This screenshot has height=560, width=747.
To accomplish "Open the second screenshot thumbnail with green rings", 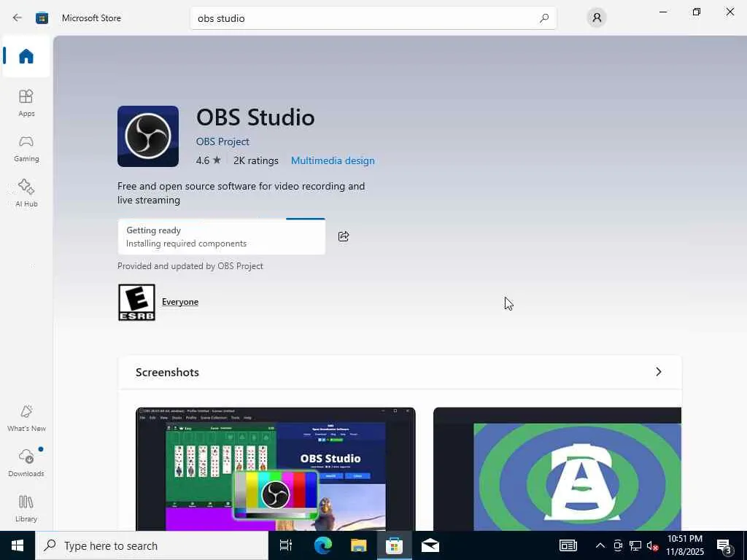I will click(x=557, y=469).
